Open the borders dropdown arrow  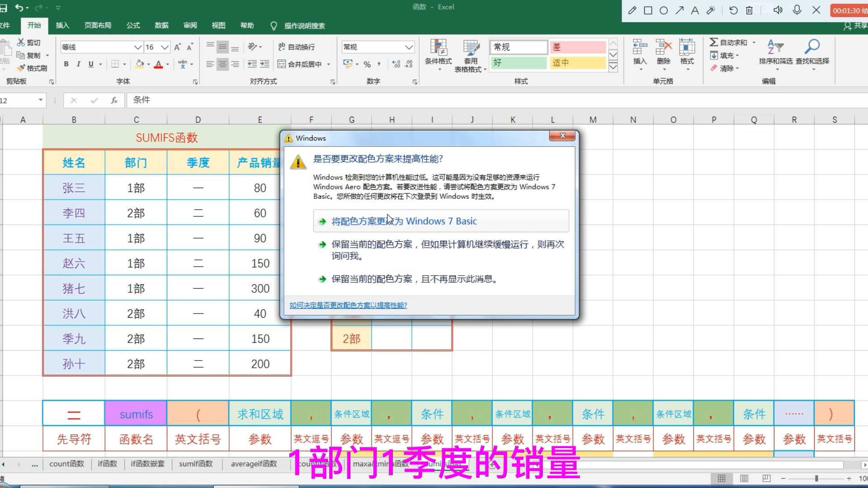click(x=124, y=65)
